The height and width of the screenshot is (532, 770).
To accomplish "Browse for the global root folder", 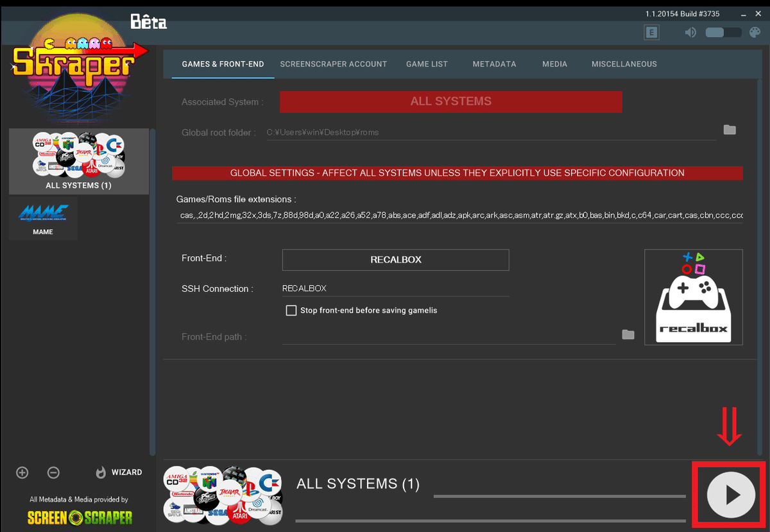I will [x=730, y=130].
